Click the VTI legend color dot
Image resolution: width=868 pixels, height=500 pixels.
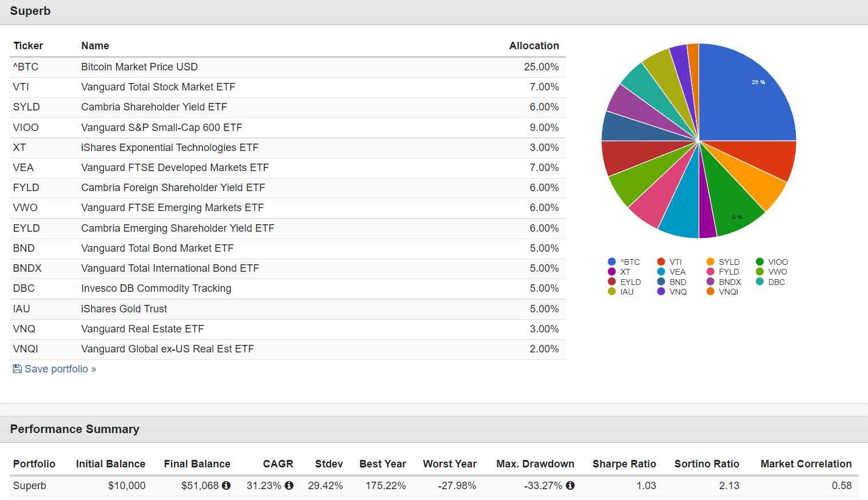(x=661, y=262)
